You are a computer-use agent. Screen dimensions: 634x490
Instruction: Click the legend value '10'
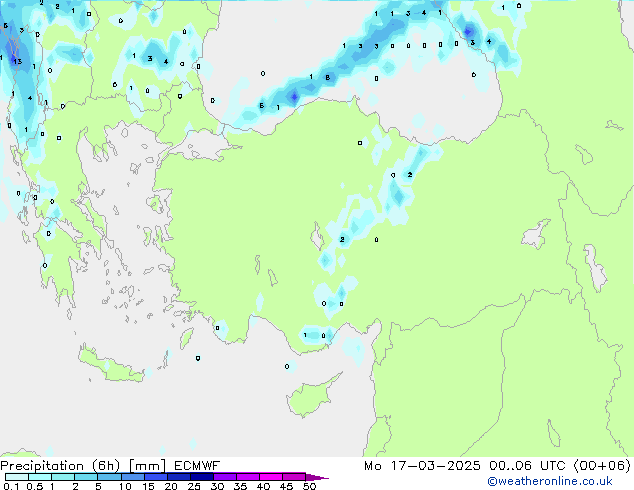coord(125,486)
